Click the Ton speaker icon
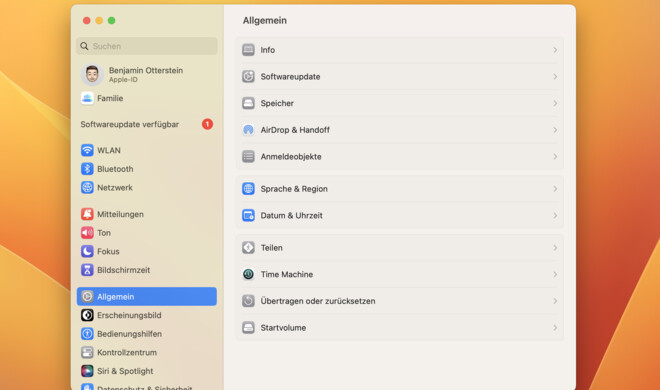 [87, 233]
